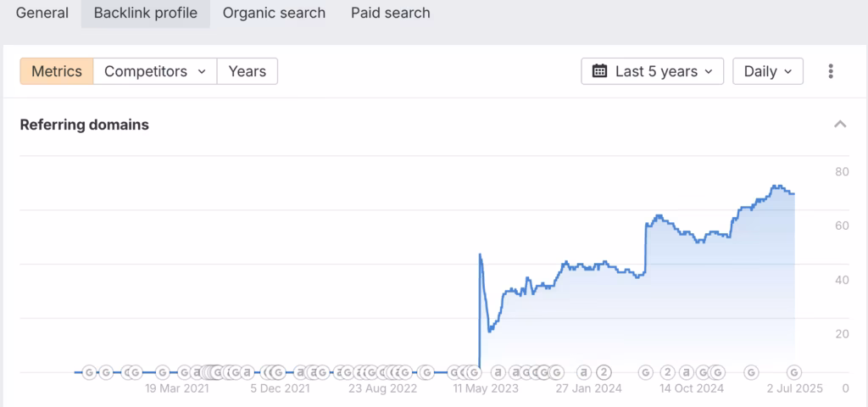Screen dimensions: 868x407
Task: Switch to the General tab
Action: (x=42, y=14)
